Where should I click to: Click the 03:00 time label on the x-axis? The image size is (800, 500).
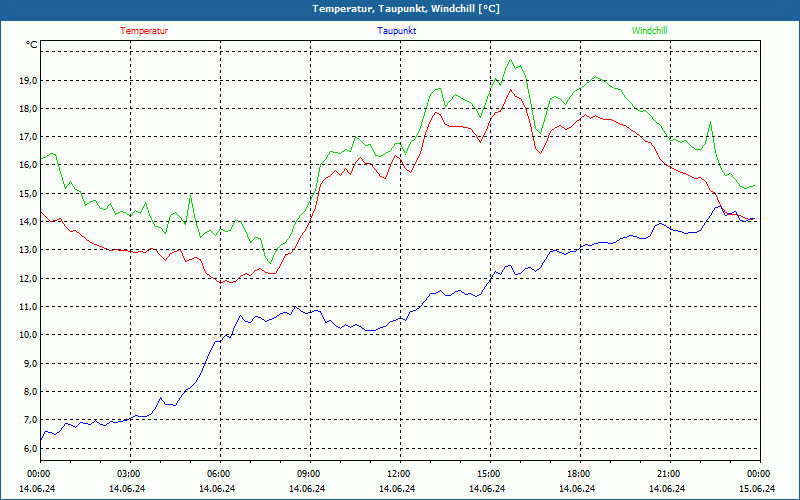point(131,474)
